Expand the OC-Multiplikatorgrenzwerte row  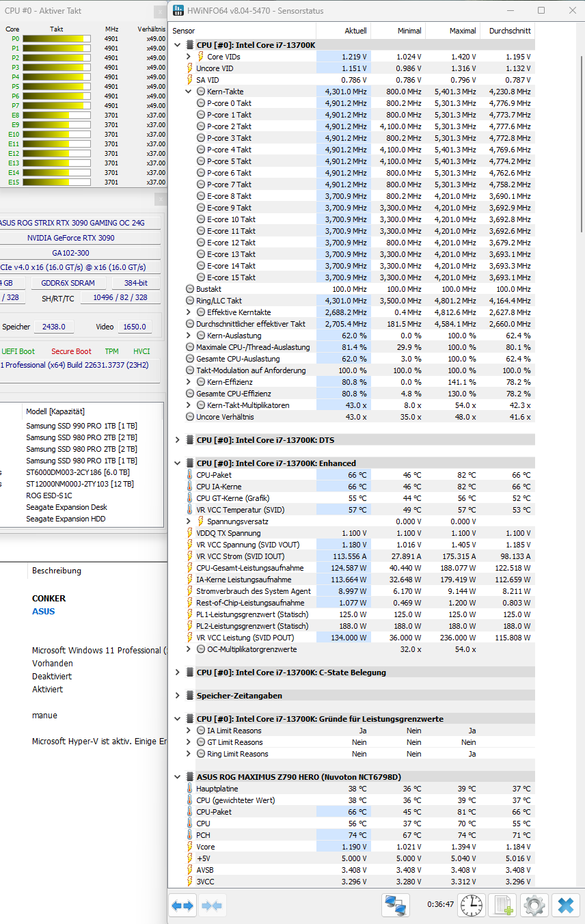point(189,649)
